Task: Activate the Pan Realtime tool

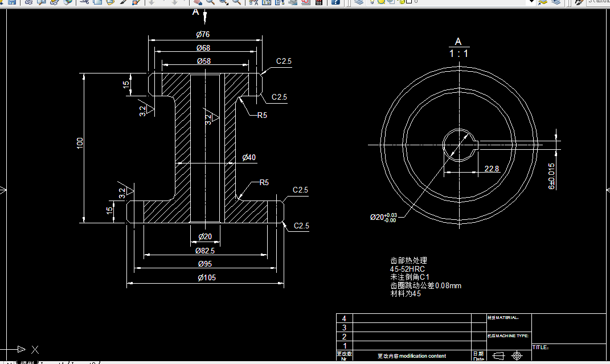Action: click(x=198, y=3)
